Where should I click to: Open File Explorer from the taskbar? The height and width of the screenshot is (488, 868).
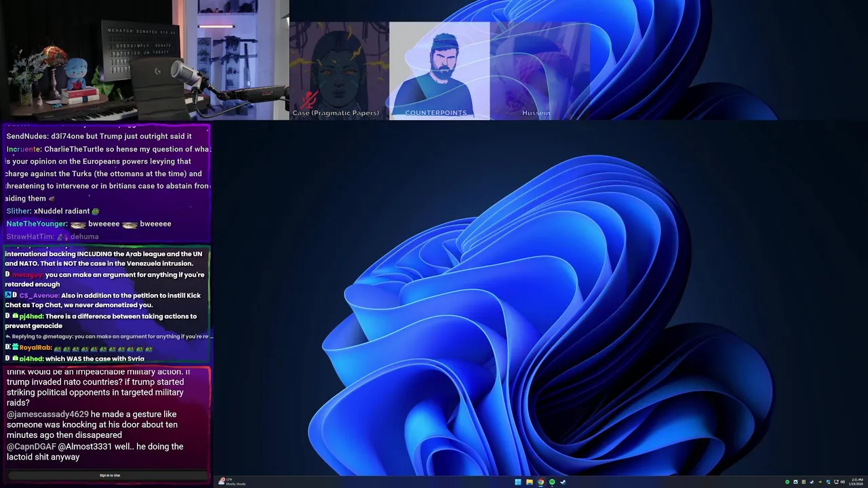[529, 483]
